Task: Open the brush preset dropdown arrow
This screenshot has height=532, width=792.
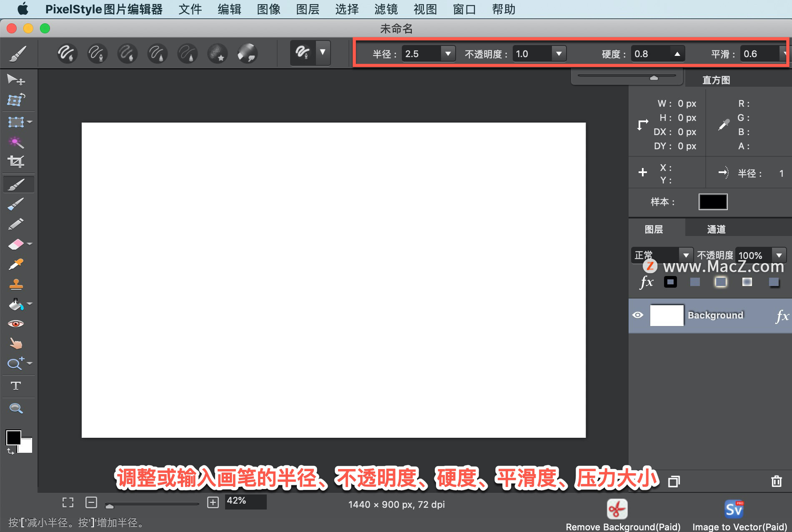Action: pos(322,53)
